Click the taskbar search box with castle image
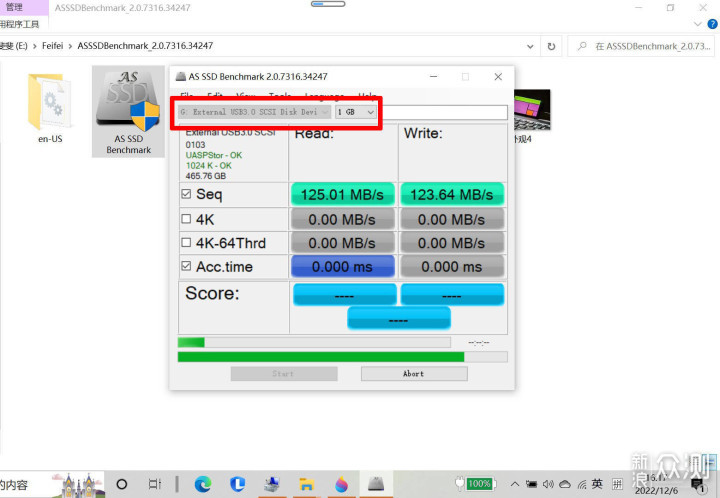The image size is (720, 498). [x=52, y=484]
